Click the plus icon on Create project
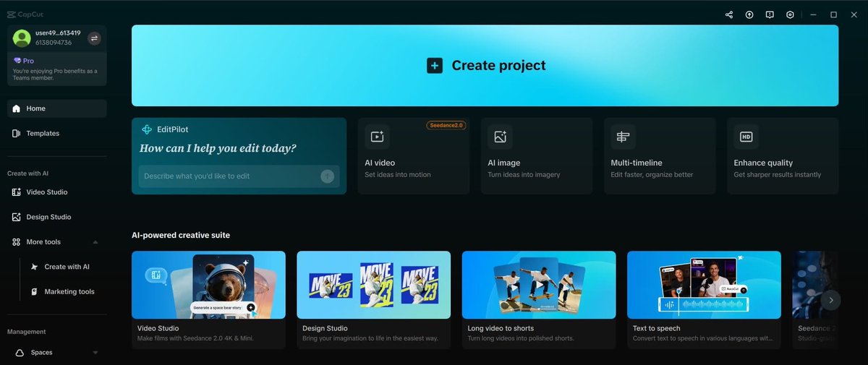 click(434, 65)
